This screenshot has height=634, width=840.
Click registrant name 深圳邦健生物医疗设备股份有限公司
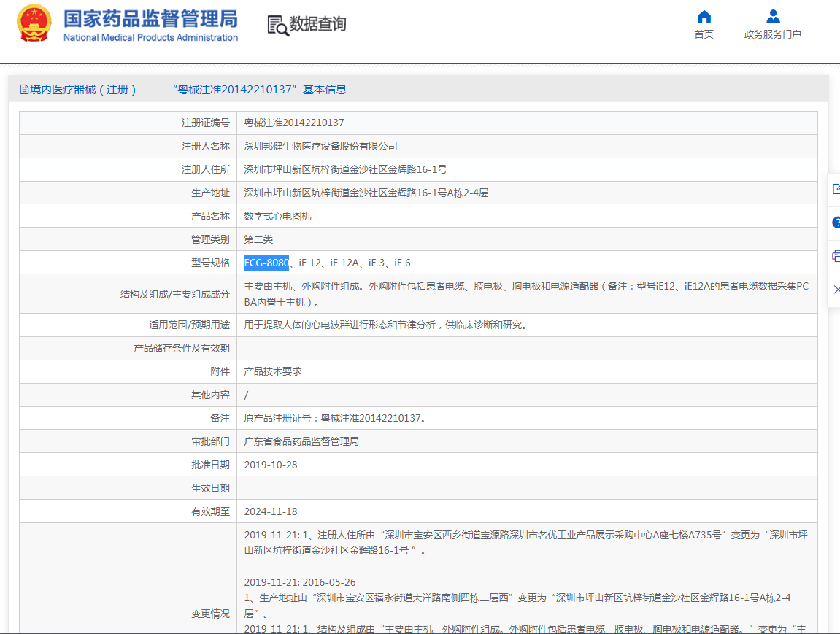[320, 146]
